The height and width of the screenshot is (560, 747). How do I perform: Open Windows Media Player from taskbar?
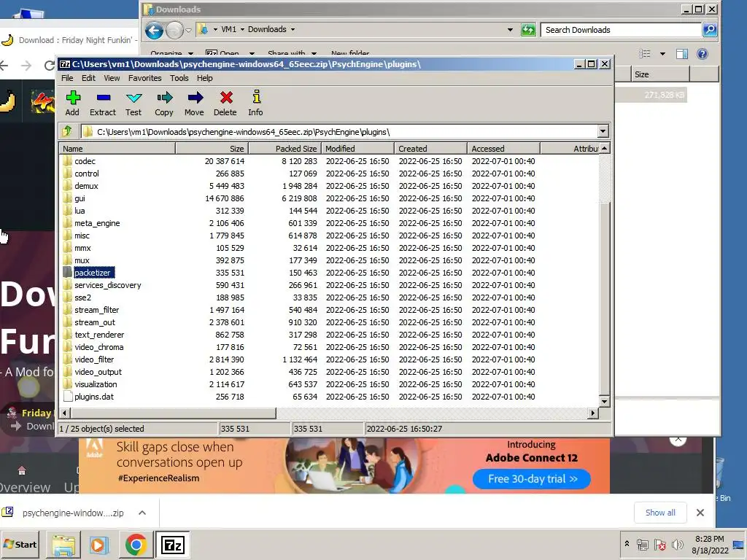(99, 544)
